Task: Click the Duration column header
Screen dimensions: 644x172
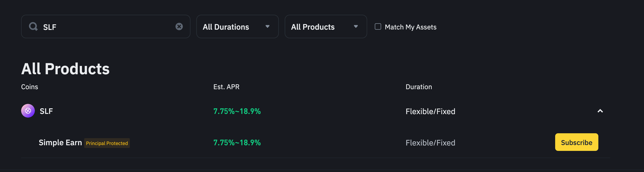Action: click(419, 87)
